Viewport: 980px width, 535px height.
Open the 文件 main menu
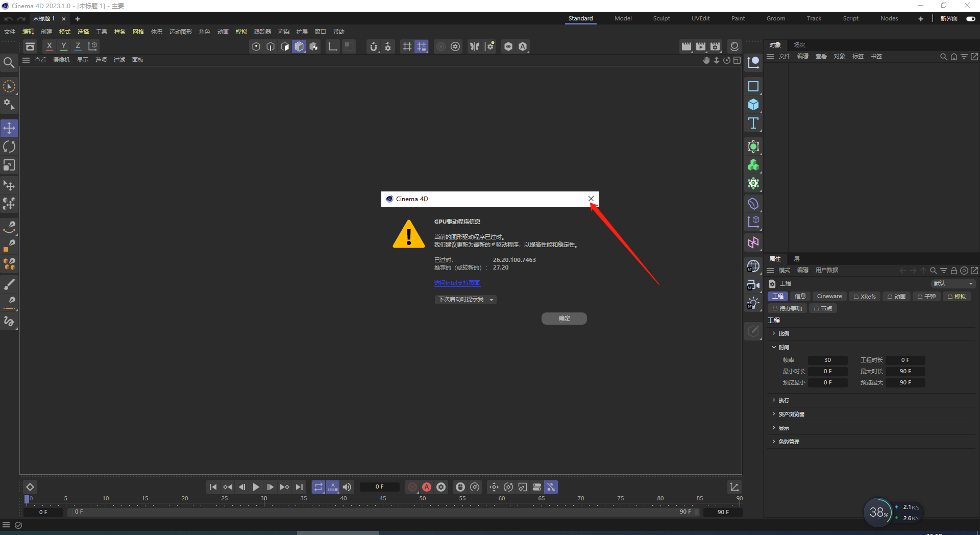pyautogui.click(x=10, y=32)
